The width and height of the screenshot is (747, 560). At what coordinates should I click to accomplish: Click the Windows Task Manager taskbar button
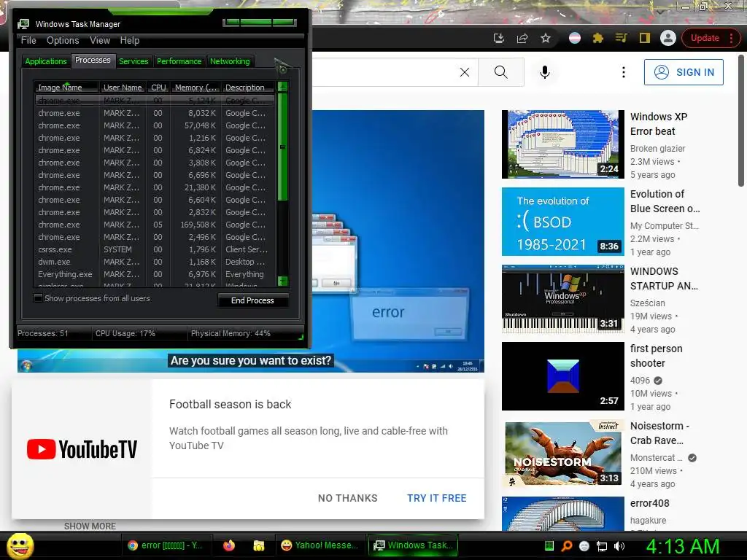coord(413,545)
